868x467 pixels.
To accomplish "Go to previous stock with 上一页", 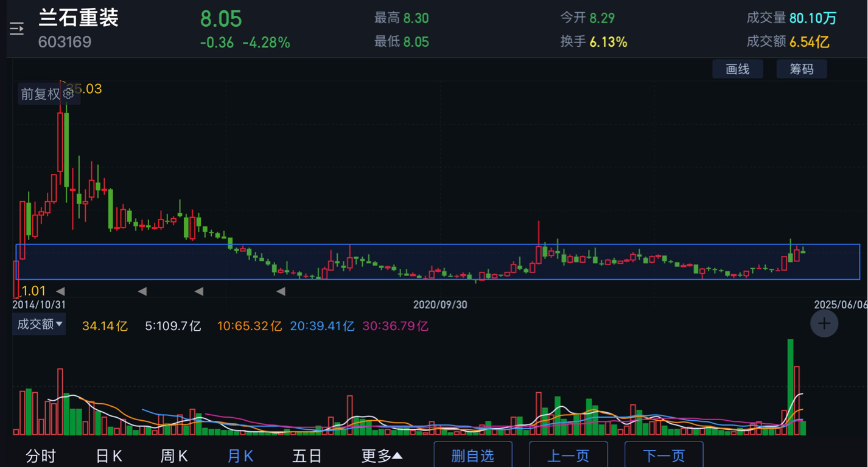I will tap(569, 455).
